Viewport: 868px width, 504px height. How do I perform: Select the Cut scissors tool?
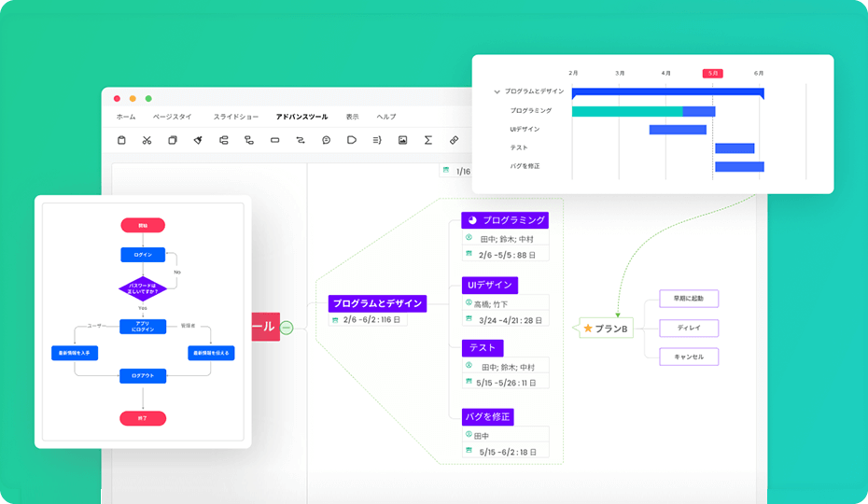[x=147, y=140]
